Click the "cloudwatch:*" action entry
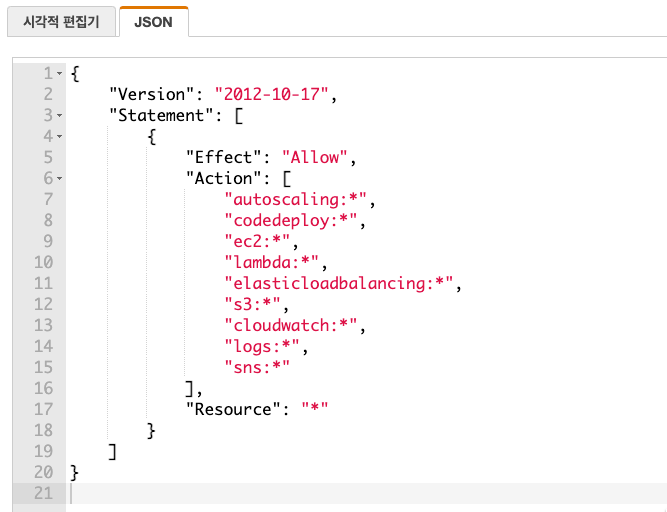This screenshot has height=512, width=667. click(291, 325)
